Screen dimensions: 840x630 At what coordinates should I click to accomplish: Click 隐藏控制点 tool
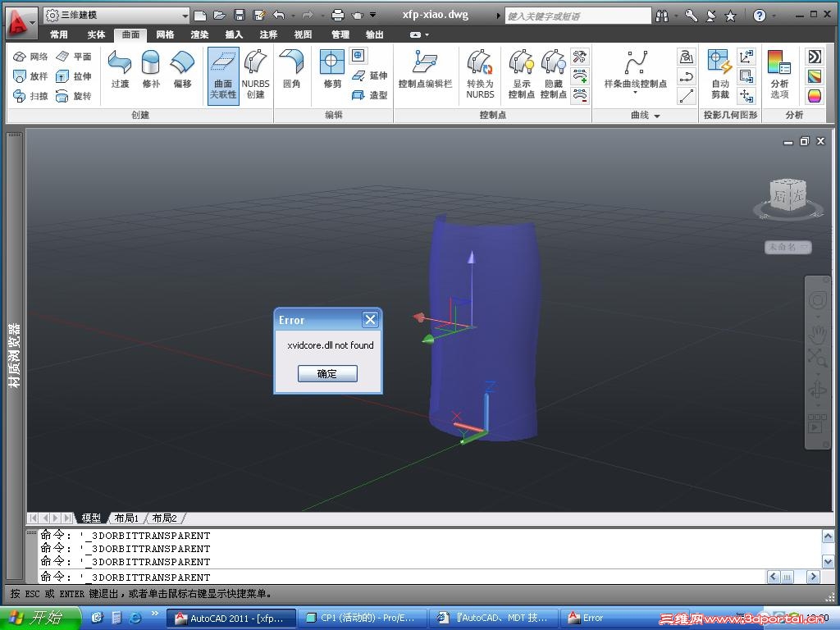point(554,75)
